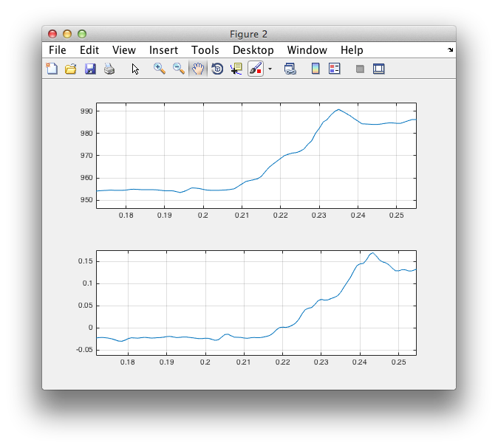Screen dimensions: 498x448
Task: Expand the brush color dropdown arrow
Action: (x=270, y=69)
